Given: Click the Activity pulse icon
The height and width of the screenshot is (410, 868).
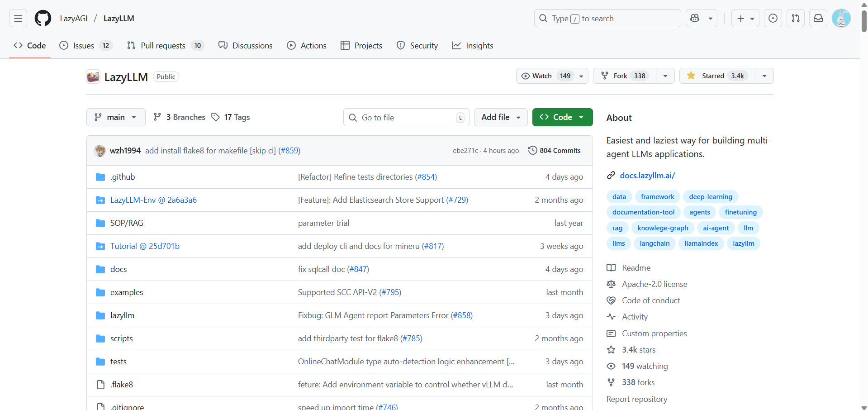Looking at the screenshot, I should point(611,317).
